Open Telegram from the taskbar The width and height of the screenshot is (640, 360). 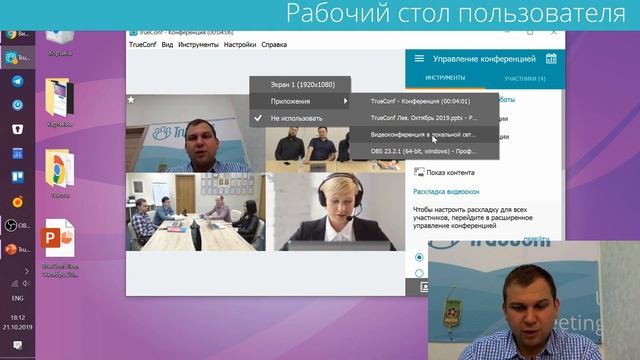[x=17, y=81]
